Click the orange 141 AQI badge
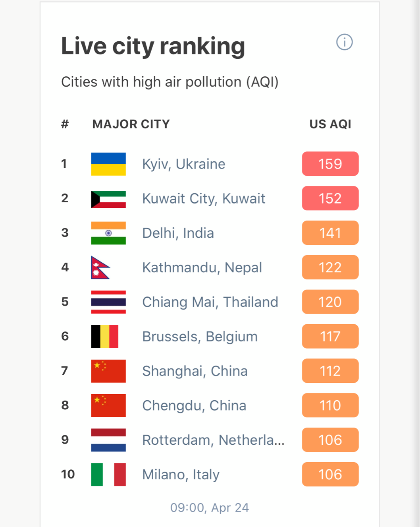This screenshot has height=527, width=420. tap(330, 233)
